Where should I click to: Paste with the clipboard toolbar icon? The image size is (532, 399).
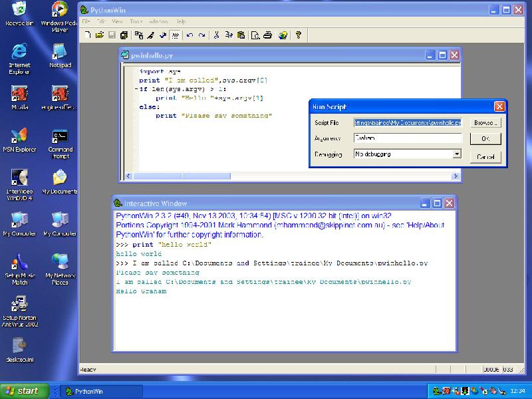241,35
